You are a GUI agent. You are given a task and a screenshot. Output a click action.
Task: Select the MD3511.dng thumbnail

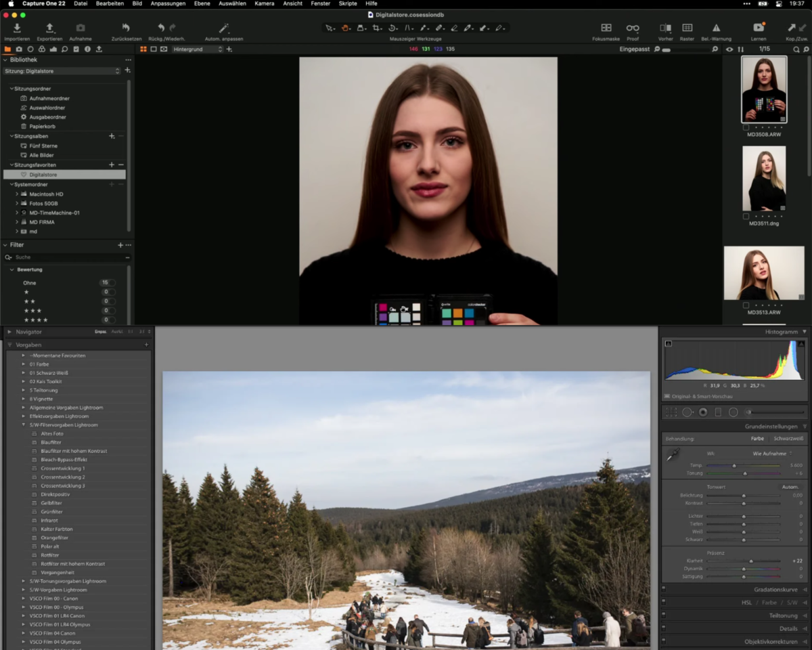pyautogui.click(x=764, y=177)
